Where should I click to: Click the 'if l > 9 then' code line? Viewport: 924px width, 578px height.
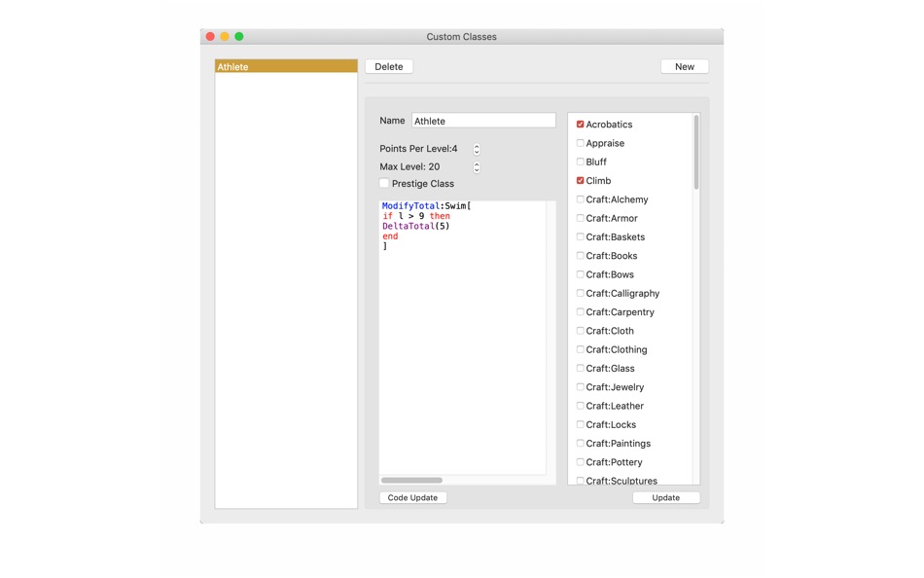[x=416, y=216]
